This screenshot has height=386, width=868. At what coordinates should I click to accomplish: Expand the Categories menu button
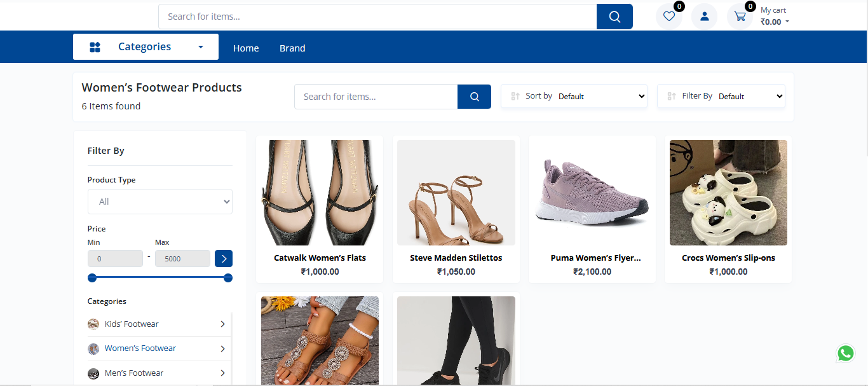click(x=146, y=47)
